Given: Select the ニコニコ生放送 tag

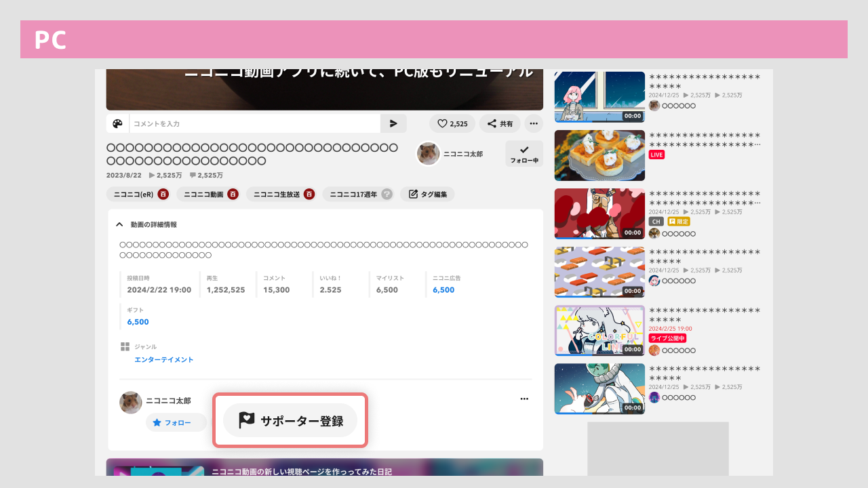Looking at the screenshot, I should [x=277, y=194].
